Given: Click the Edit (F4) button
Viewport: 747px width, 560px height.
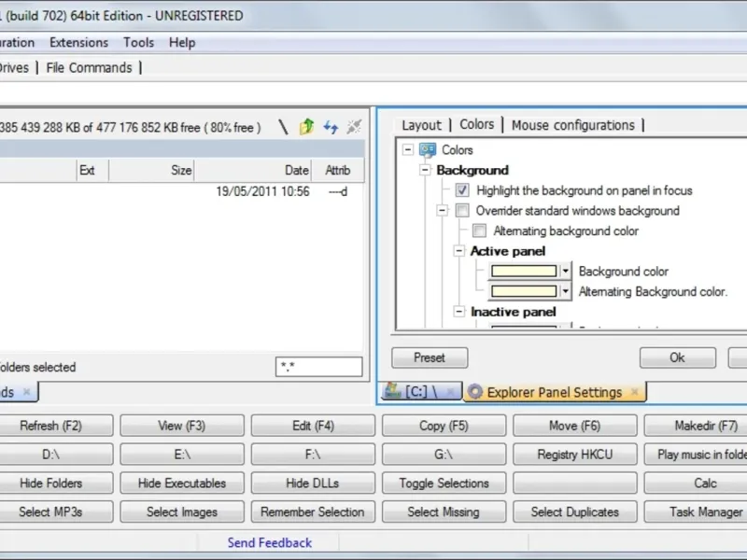Looking at the screenshot, I should (313, 426).
